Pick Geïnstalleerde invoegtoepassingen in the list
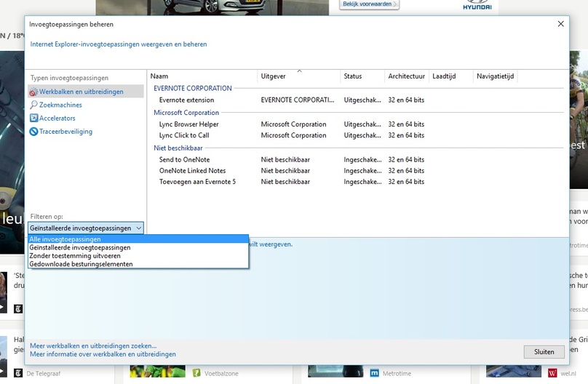This screenshot has height=384, width=588. (138, 247)
